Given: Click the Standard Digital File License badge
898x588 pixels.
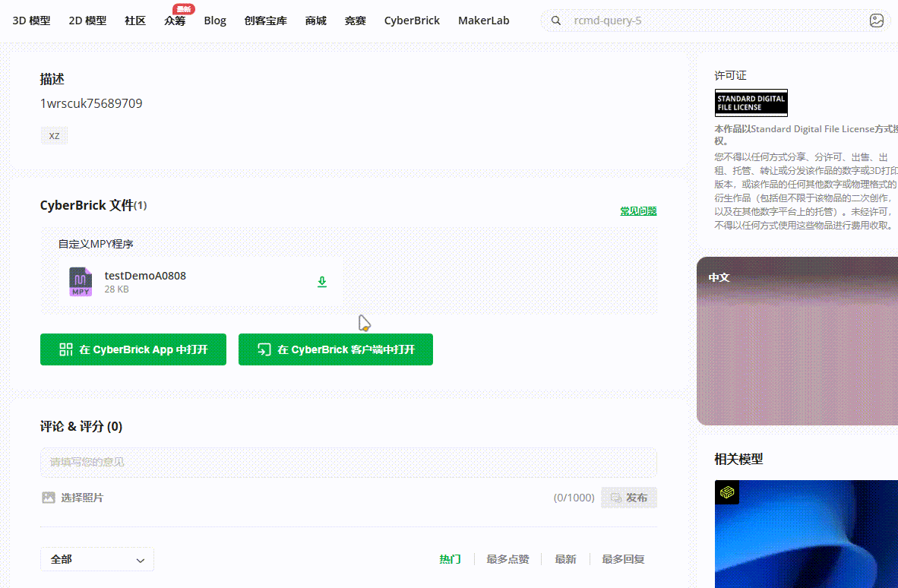Looking at the screenshot, I should 751,103.
